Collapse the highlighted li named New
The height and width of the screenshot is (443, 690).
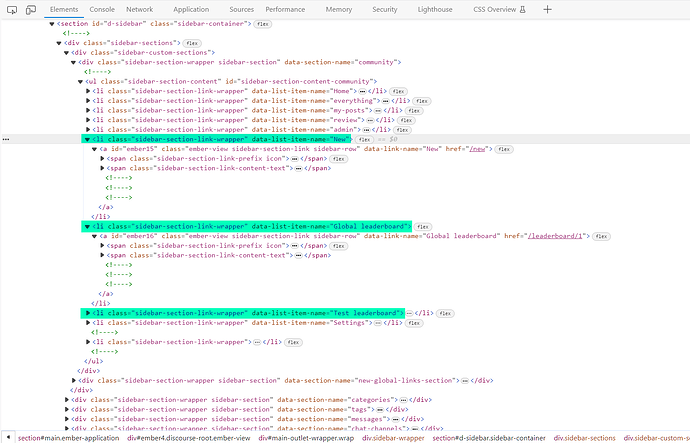coord(88,139)
